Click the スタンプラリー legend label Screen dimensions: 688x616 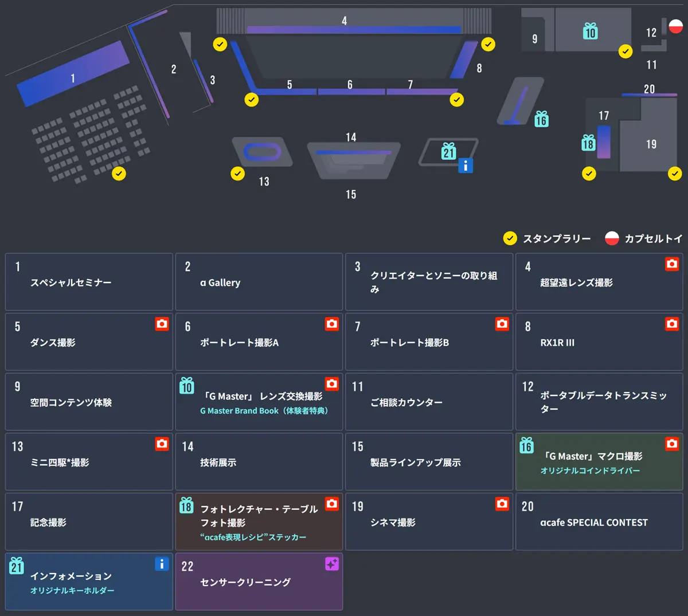tap(556, 239)
